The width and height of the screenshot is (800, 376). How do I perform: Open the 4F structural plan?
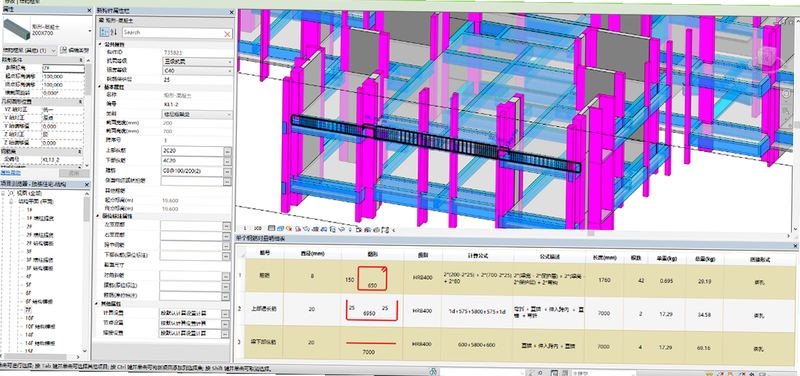29,276
